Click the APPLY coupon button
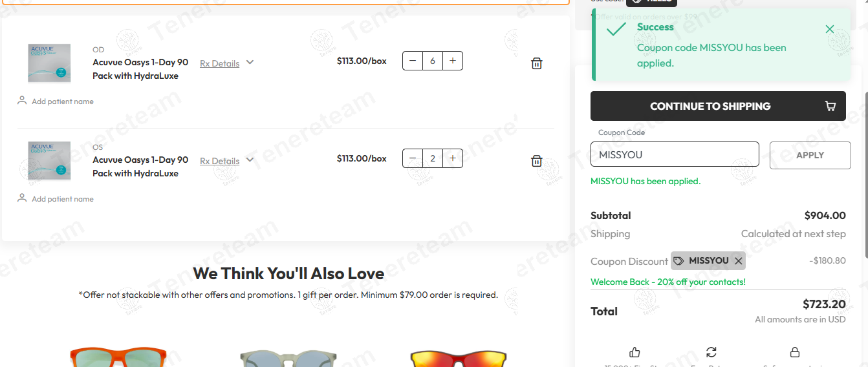Viewport: 868px width, 367px height. tap(810, 155)
